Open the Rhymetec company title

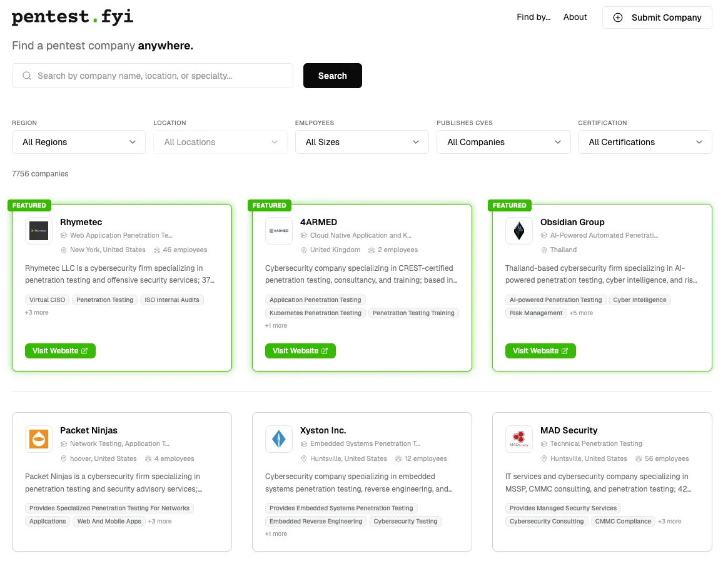(81, 222)
